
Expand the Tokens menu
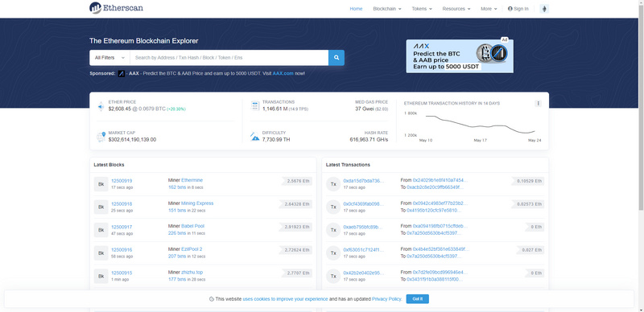pos(422,9)
